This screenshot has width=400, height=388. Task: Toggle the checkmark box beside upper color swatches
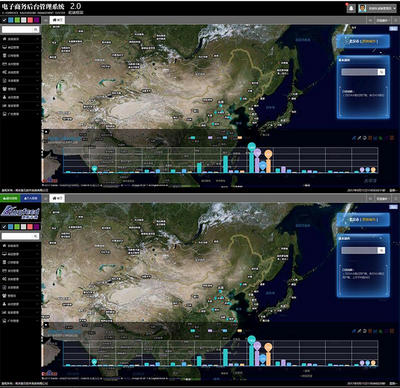[x=4, y=20]
